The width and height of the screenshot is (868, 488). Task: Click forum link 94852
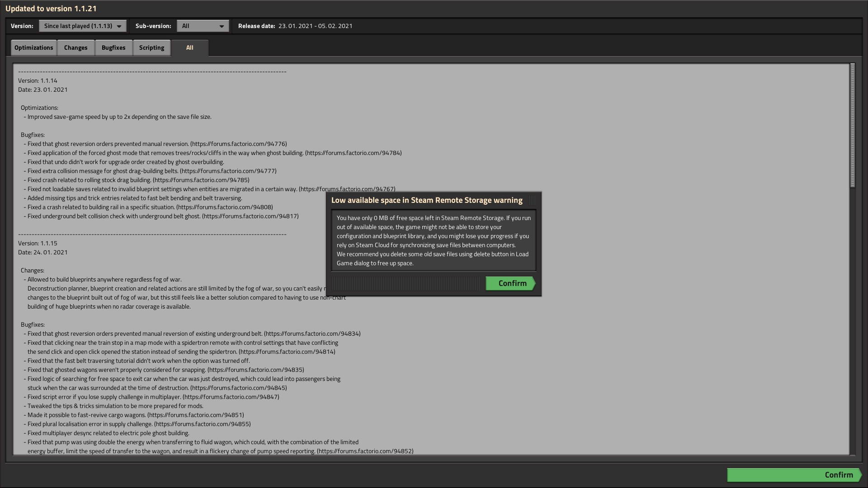pyautogui.click(x=365, y=451)
